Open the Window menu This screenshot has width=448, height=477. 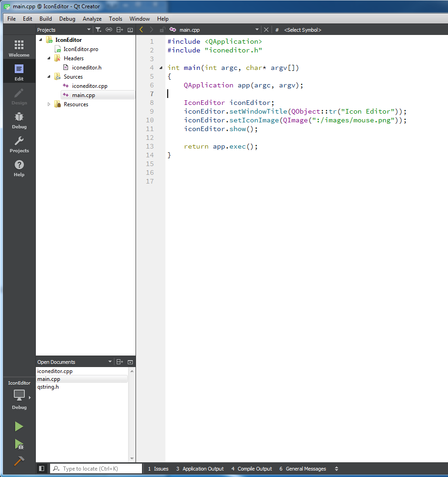140,18
